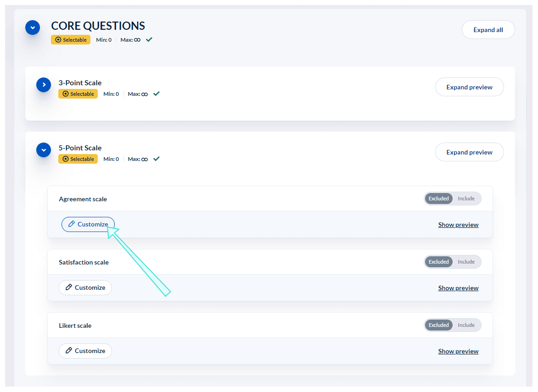Customize the Agreement scale
Screen dimensions: 538x392
[88, 225]
